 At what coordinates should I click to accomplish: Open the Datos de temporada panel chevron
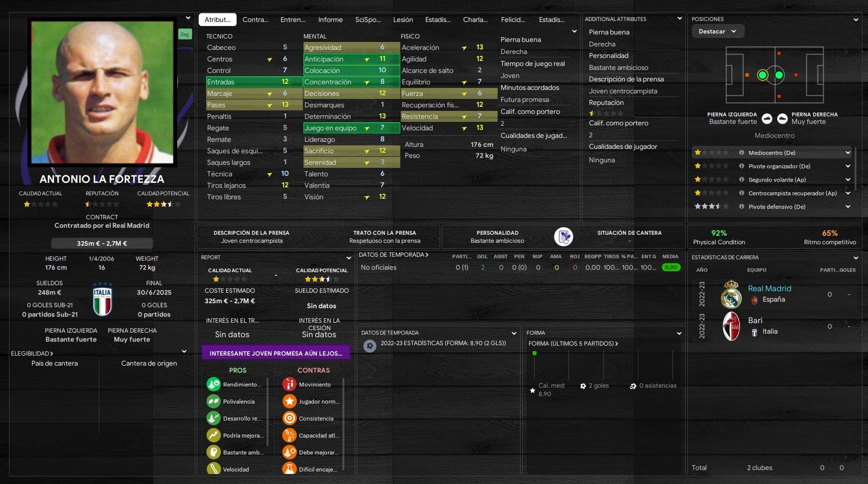pyautogui.click(x=514, y=333)
